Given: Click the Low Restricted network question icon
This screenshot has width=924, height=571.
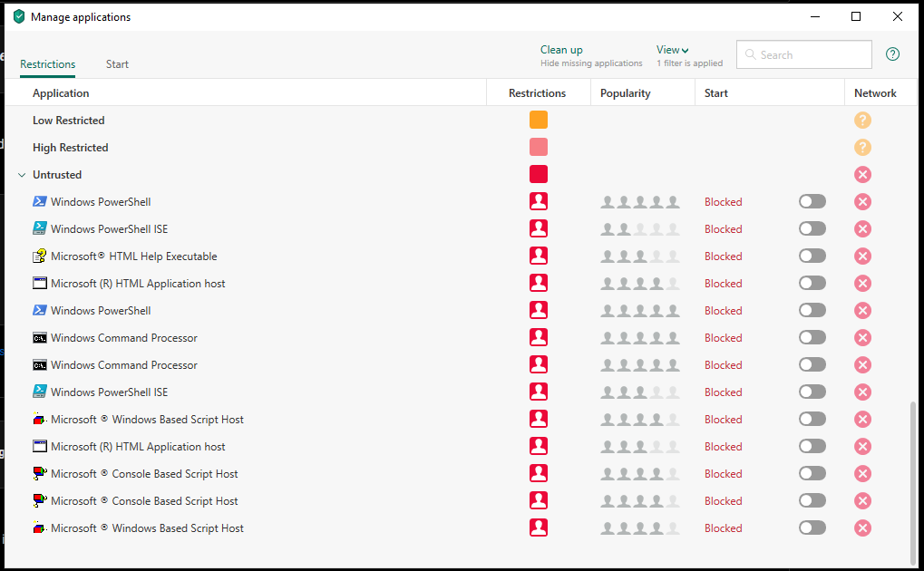Looking at the screenshot, I should coord(862,121).
